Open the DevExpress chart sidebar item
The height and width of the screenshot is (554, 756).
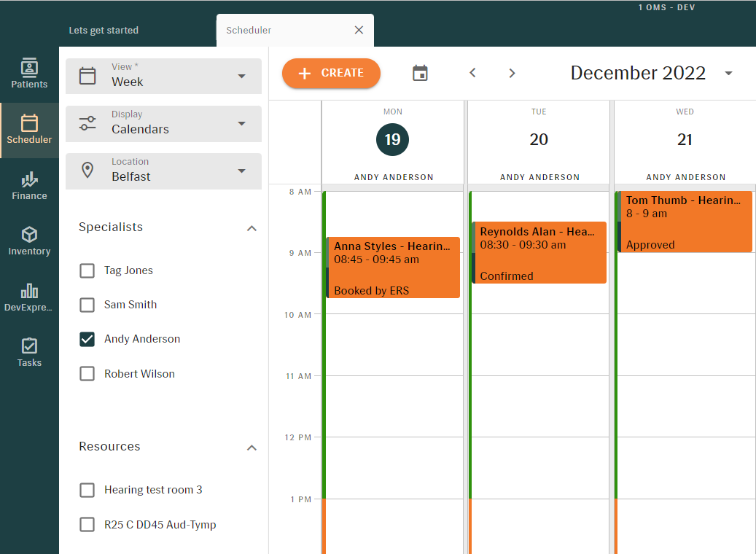pyautogui.click(x=29, y=297)
